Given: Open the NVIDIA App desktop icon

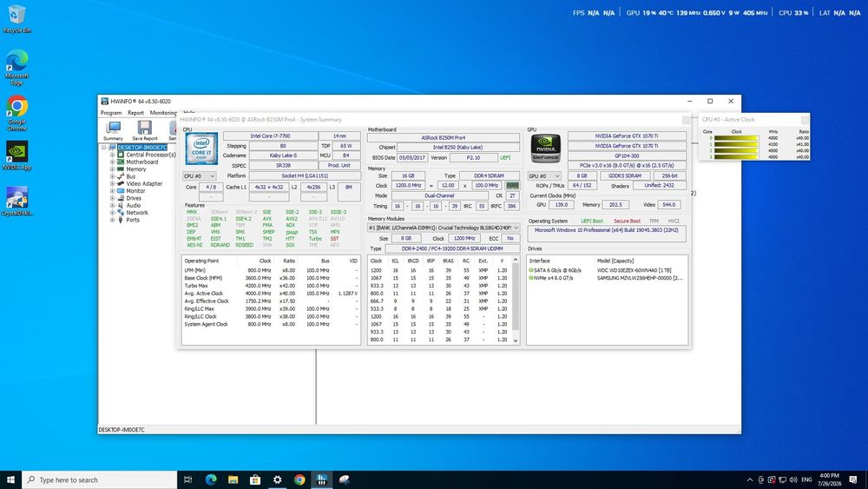Looking at the screenshot, I should click(x=16, y=155).
